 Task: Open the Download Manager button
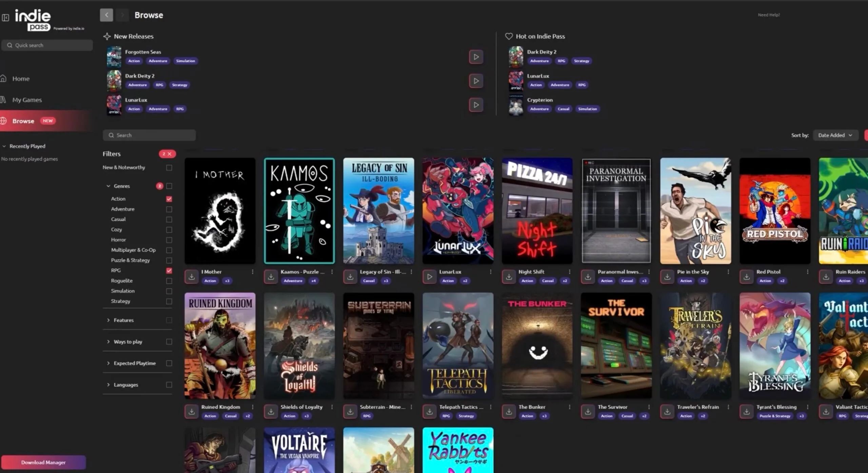pyautogui.click(x=43, y=462)
